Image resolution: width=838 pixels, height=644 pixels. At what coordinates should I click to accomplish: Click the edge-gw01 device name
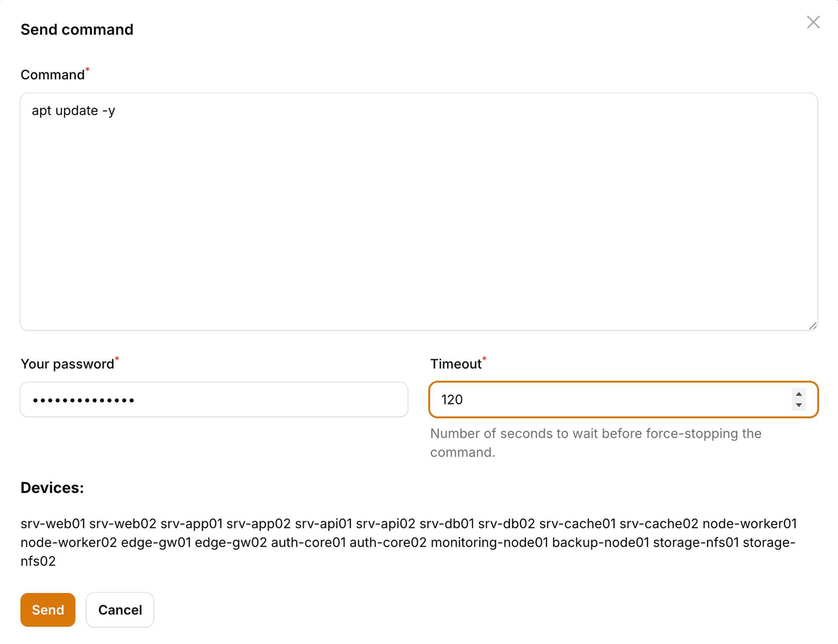156,542
